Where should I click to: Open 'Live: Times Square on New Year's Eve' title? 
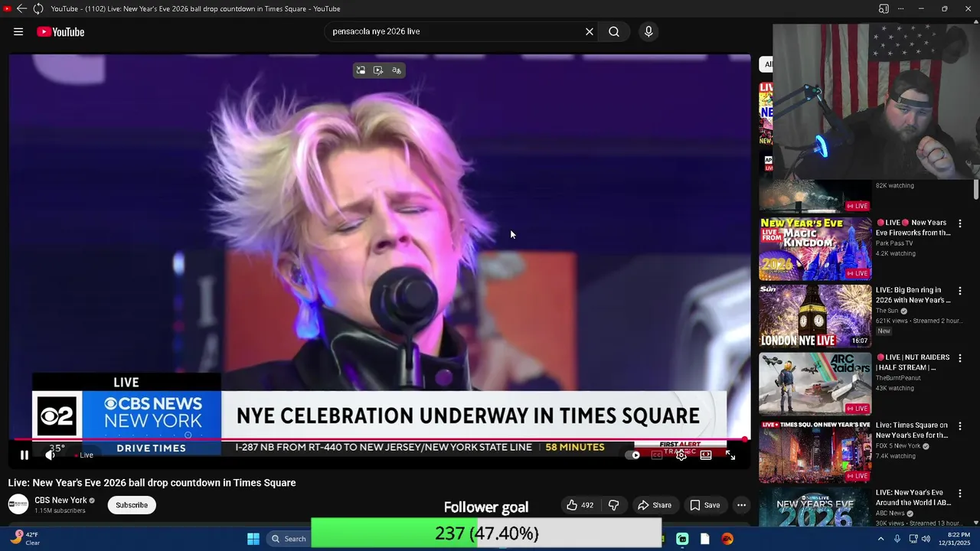[913, 430]
